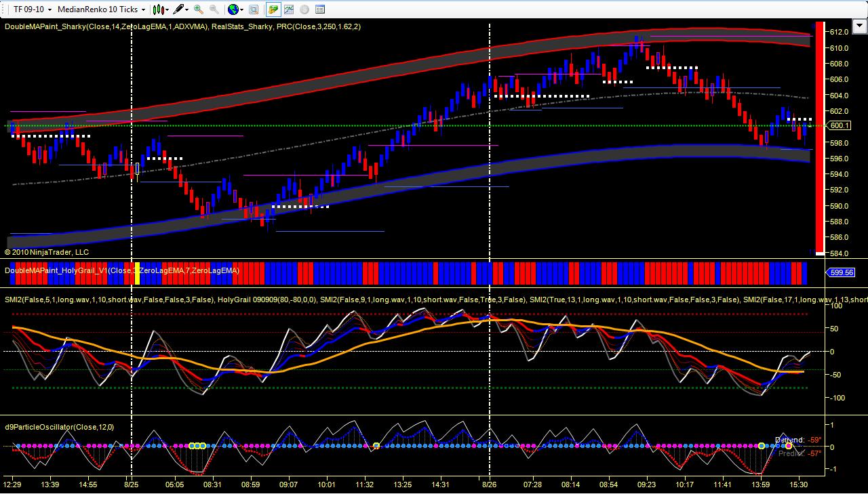Click the Detrend: -59° readout
868x494 pixels.
pos(798,440)
